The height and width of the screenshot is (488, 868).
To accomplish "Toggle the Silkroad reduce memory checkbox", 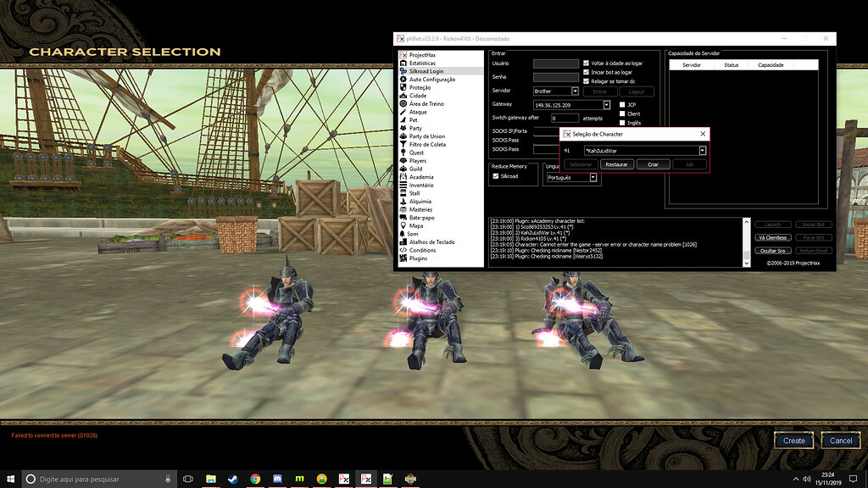I will (x=496, y=176).
